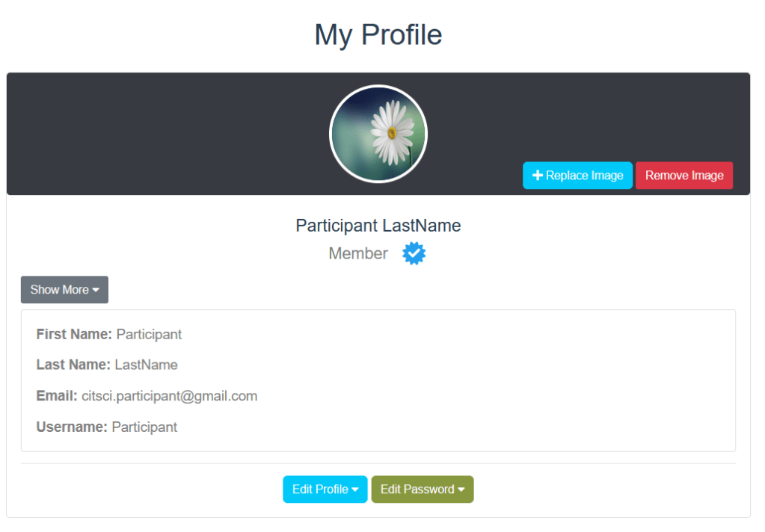Click the LastName value in details

[147, 365]
